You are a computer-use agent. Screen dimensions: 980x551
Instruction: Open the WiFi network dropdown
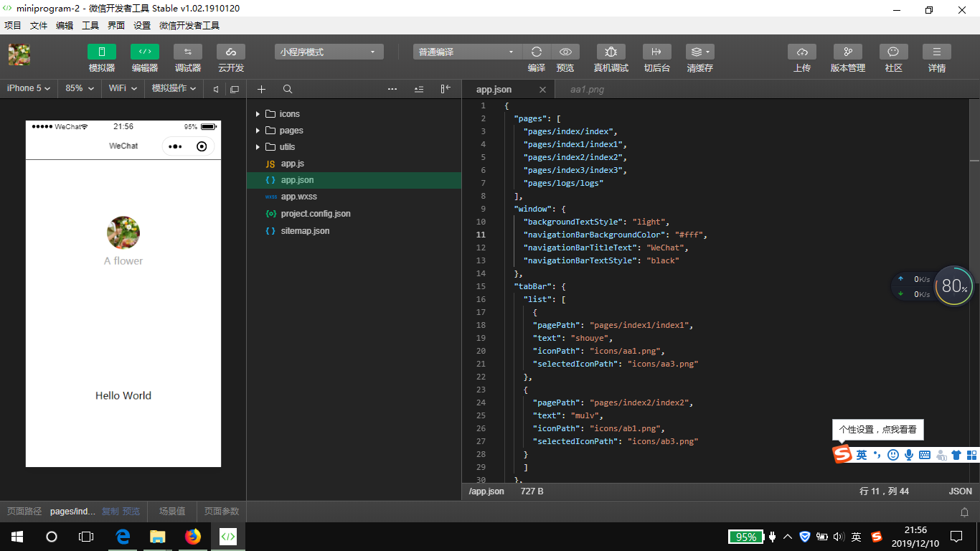(x=123, y=88)
